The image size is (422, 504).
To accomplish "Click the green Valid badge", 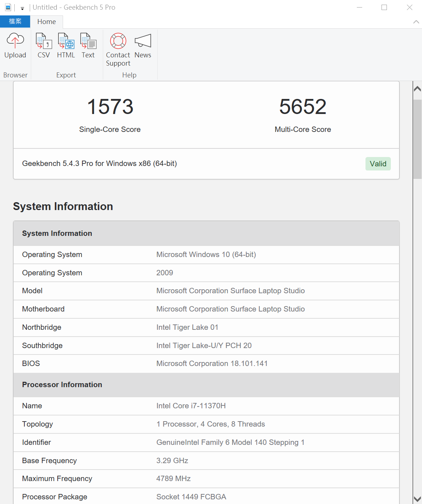I will point(378,164).
